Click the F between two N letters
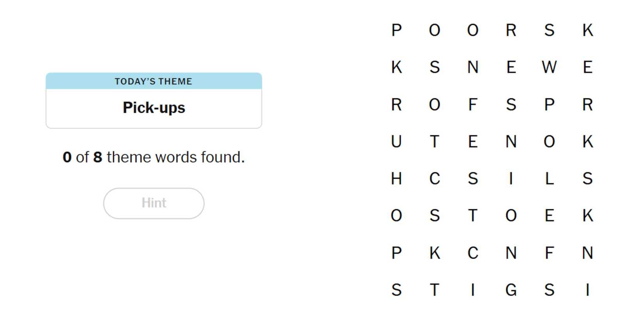644x322 pixels. [549, 253]
